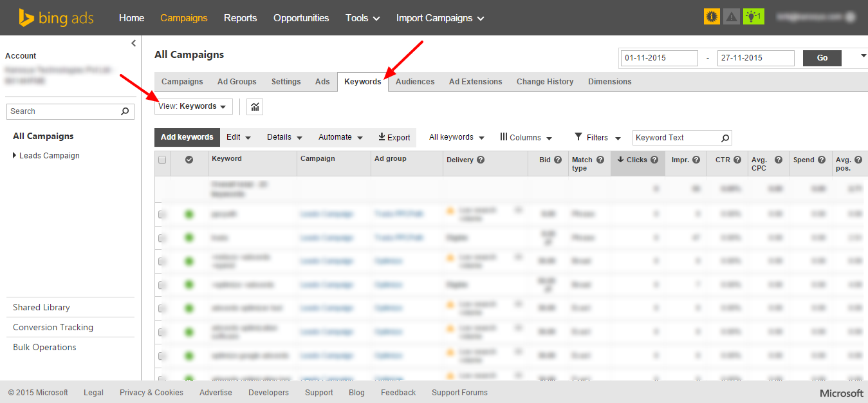Click the sidebar search magnifier icon
Image resolution: width=868 pixels, height=403 pixels.
pos(125,111)
